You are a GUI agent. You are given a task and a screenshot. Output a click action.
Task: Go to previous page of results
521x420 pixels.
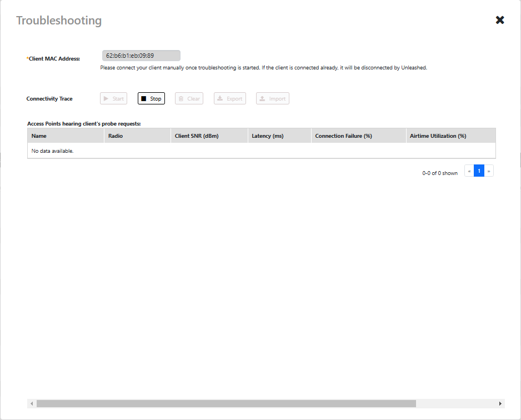click(469, 171)
